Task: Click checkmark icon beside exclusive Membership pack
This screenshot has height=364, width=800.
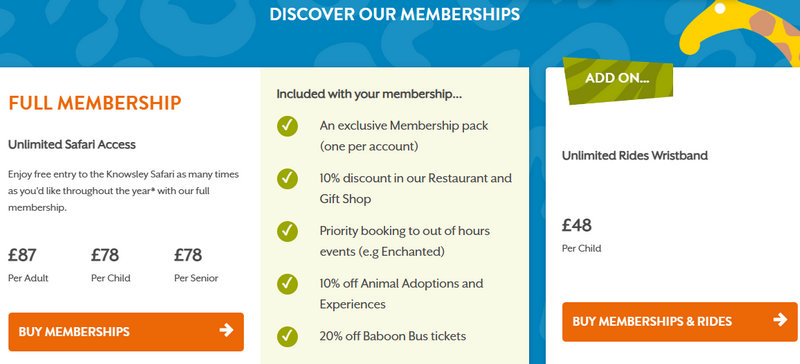Action: (x=287, y=126)
